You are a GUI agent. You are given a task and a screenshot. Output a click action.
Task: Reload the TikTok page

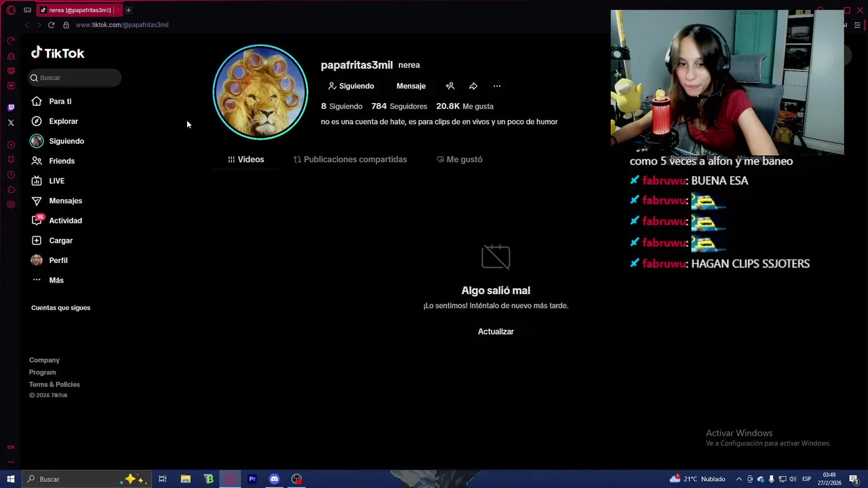point(51,25)
